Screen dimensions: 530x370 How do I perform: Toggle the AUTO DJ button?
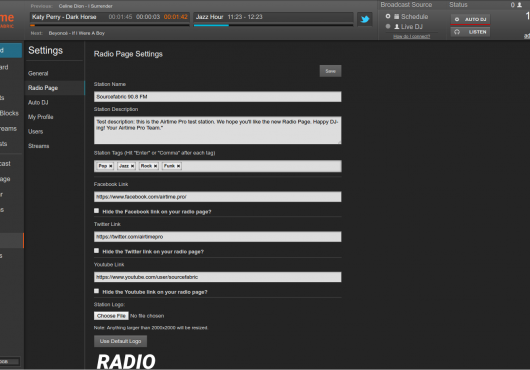click(470, 20)
